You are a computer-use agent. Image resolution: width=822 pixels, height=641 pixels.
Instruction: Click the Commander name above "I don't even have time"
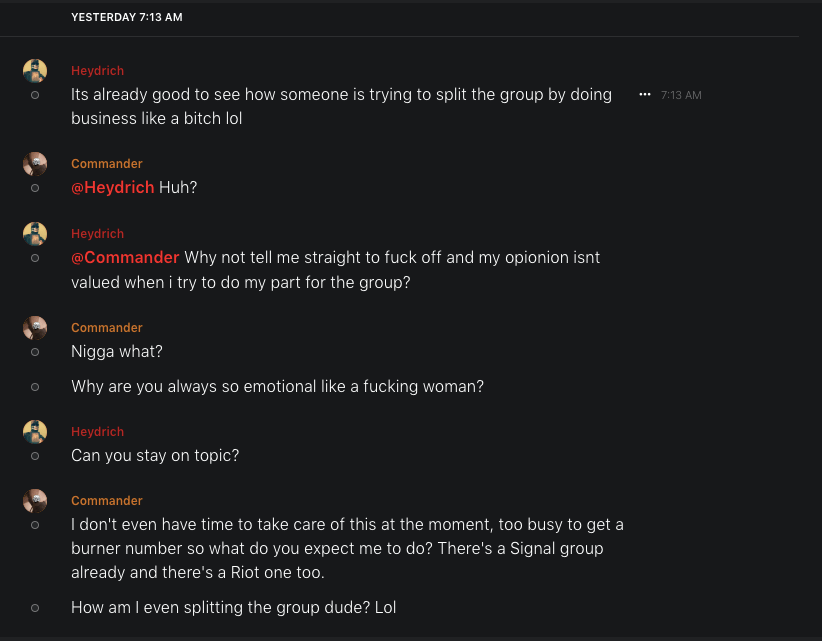(107, 501)
